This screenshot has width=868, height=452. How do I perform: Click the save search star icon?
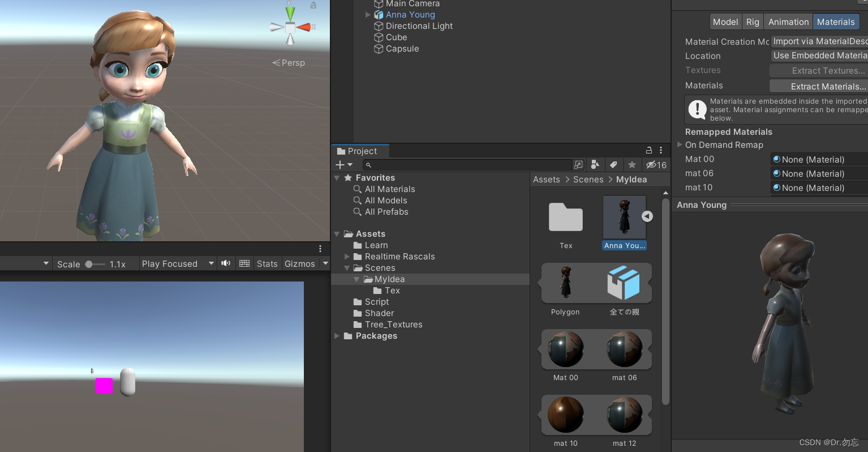click(x=632, y=165)
